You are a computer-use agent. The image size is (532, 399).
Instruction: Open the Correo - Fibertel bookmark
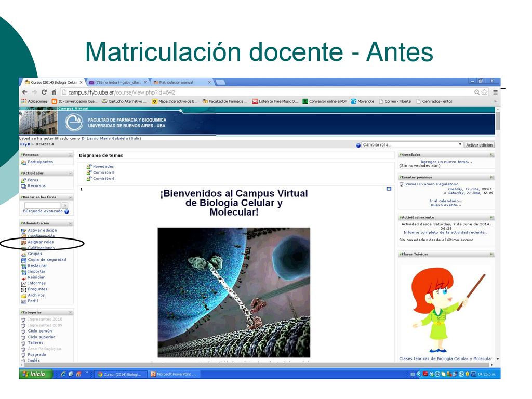(x=395, y=101)
